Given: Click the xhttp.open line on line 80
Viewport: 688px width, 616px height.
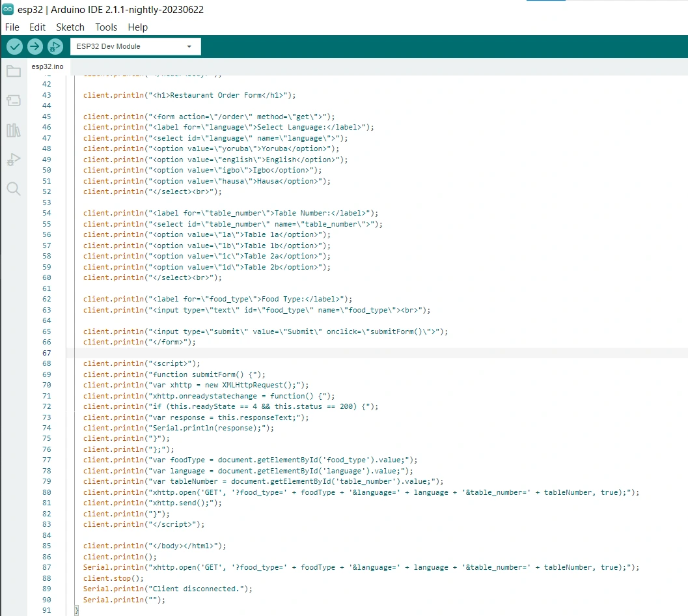Looking at the screenshot, I should pos(361,493).
